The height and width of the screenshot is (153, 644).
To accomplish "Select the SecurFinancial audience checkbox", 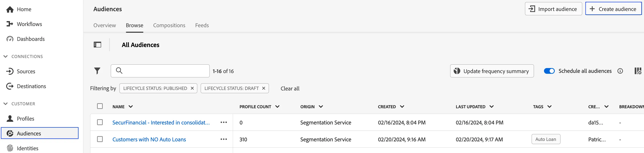I will (100, 122).
